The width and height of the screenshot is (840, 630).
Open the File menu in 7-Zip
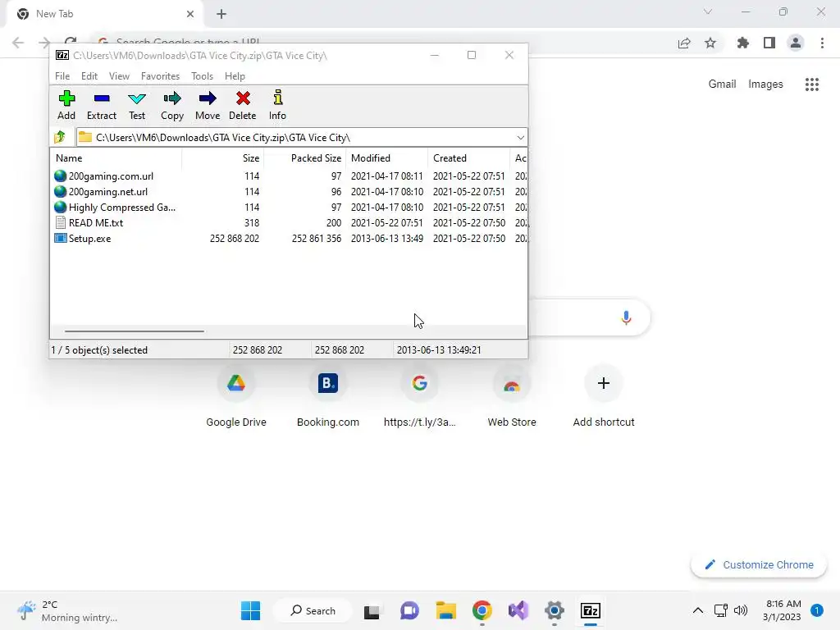pyautogui.click(x=62, y=76)
